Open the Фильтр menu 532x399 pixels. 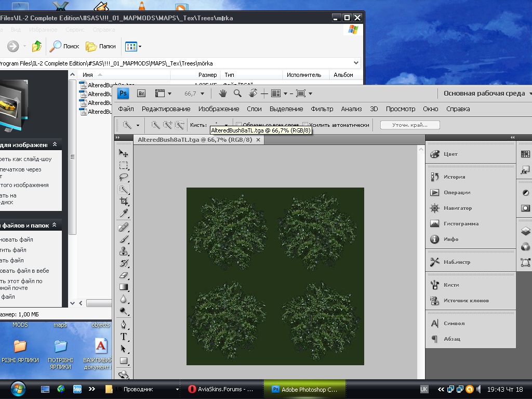[322, 109]
